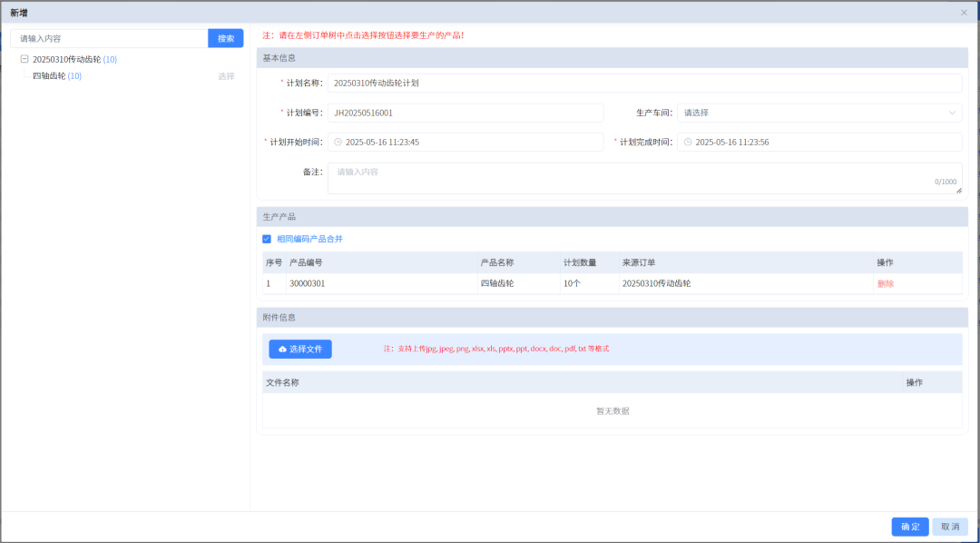Focus the order search input box
The width and height of the screenshot is (980, 543).
(109, 38)
